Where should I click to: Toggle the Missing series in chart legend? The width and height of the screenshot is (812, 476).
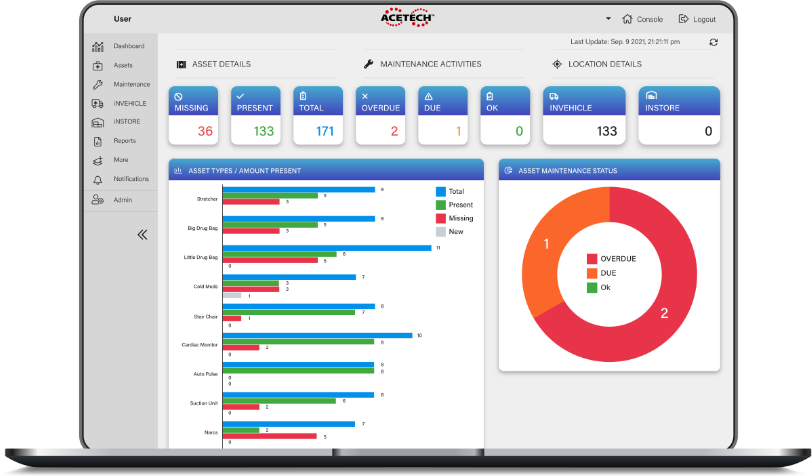pyautogui.click(x=455, y=219)
